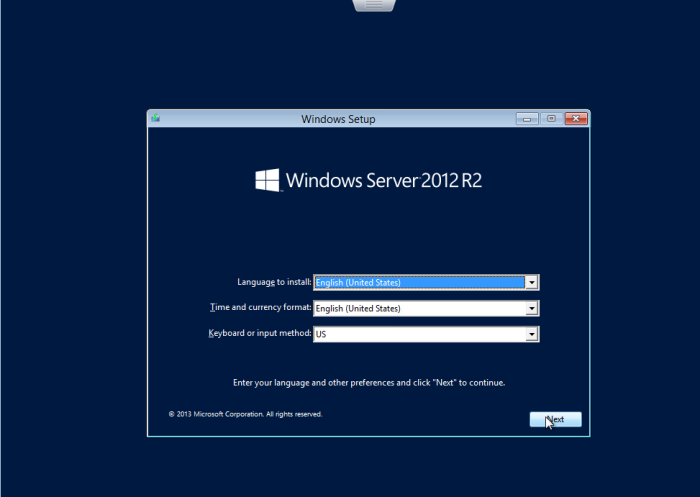
Task: Click the "Enter your language and other preferences" text
Action: pos(369,383)
